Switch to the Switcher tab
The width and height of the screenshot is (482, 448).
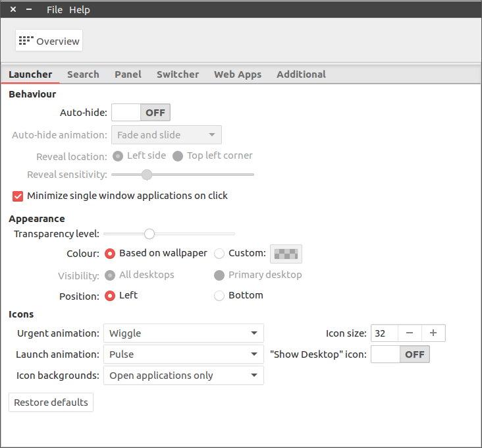tap(178, 74)
